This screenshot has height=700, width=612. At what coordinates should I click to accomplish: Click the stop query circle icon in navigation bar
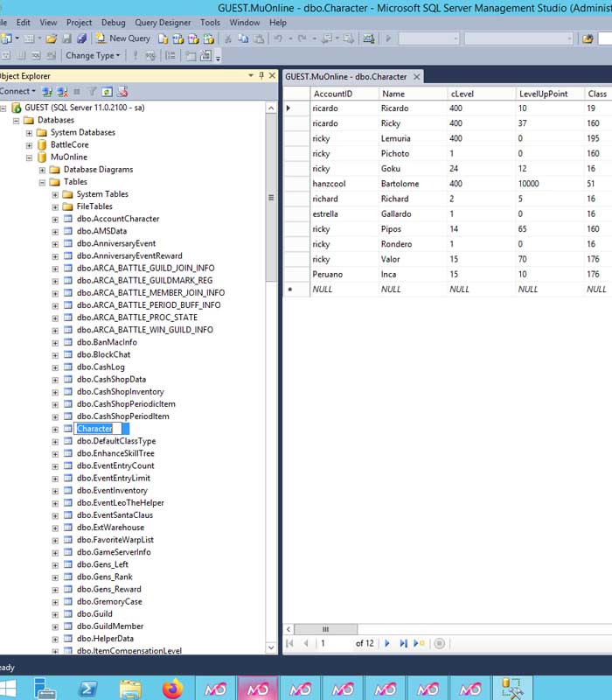click(x=440, y=643)
